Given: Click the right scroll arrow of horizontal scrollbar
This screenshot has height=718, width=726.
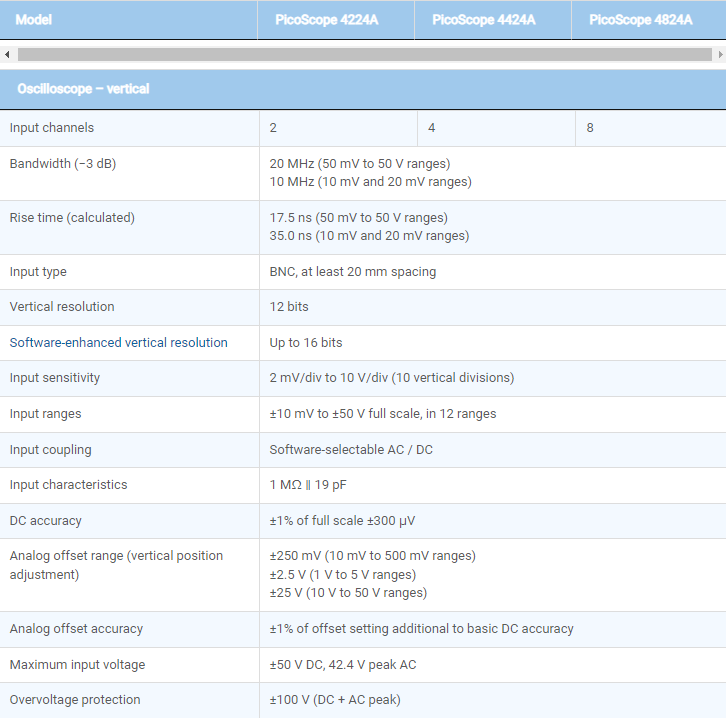Looking at the screenshot, I should pyautogui.click(x=720, y=55).
